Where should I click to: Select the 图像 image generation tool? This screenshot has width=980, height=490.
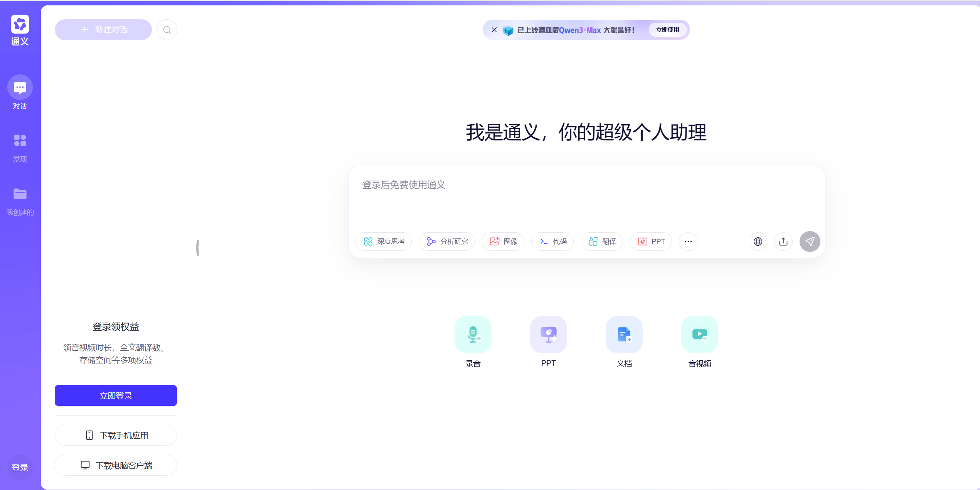[x=503, y=241]
